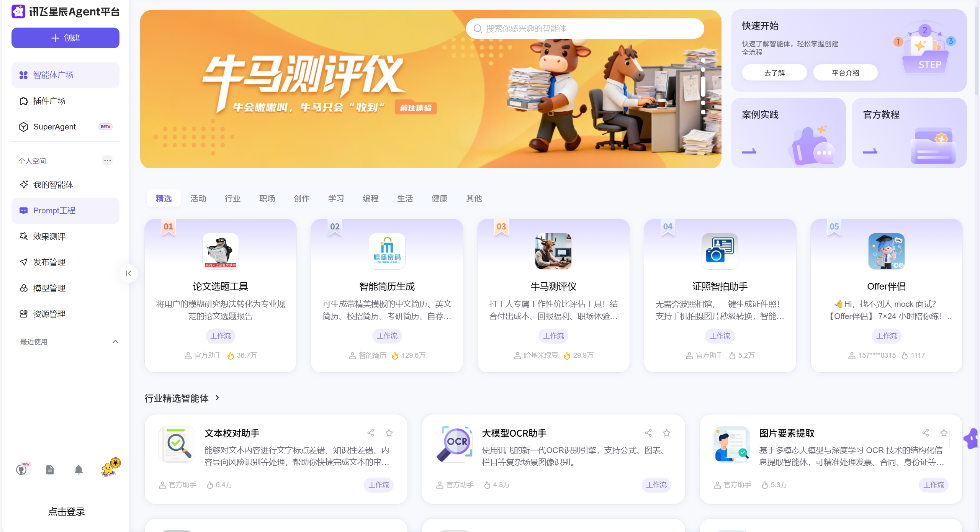
Task: Open 效果测评 evaluation panel icon
Action: (23, 236)
